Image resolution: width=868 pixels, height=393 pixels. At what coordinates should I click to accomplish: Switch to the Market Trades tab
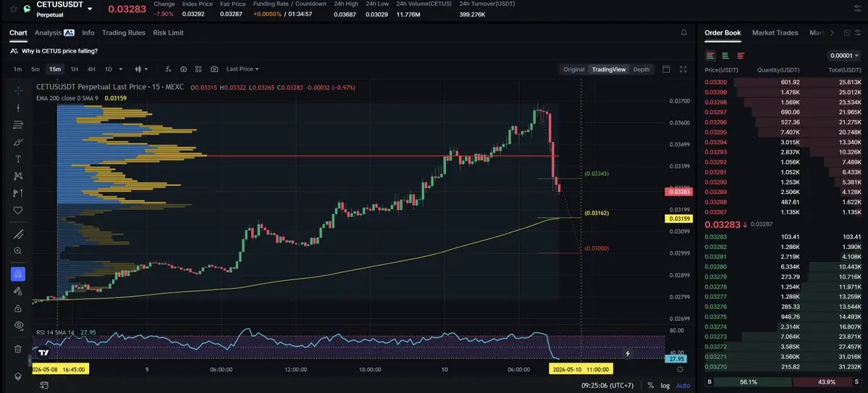coord(775,33)
